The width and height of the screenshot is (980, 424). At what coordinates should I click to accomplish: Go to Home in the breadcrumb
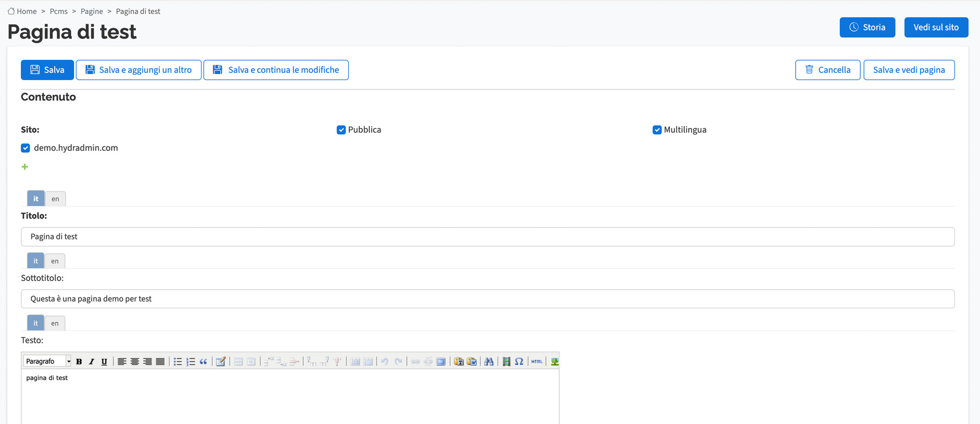27,11
